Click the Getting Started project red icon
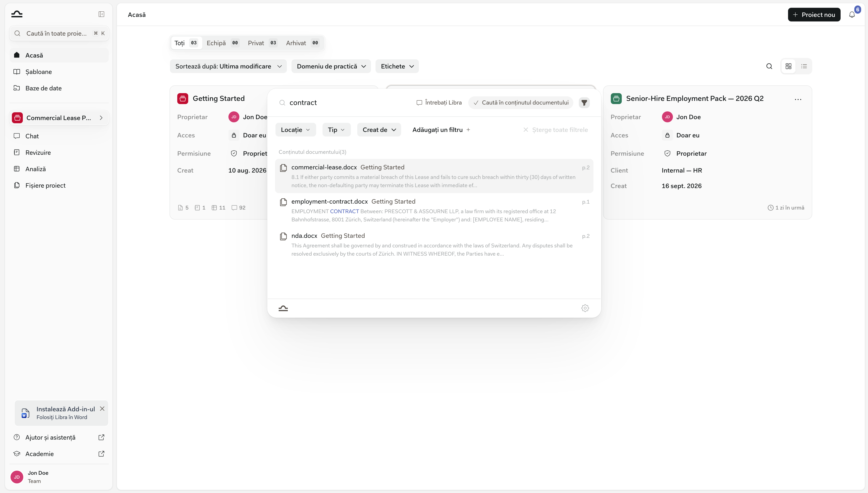Image resolution: width=868 pixels, height=493 pixels. tap(183, 99)
